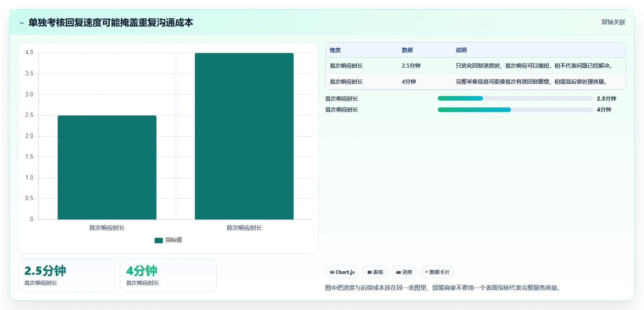Click the 2.5分钟 value beside the progress bar
This screenshot has width=644, height=310.
(606, 98)
